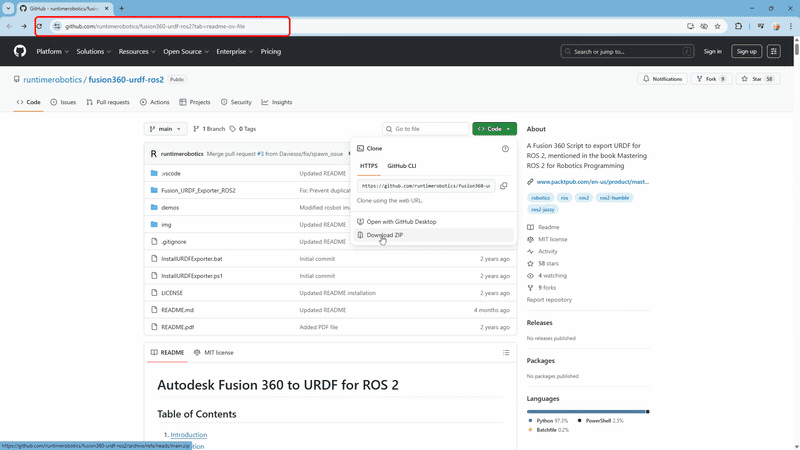This screenshot has width=800, height=450.
Task: Click the Search or jump to field
Action: coord(627,52)
